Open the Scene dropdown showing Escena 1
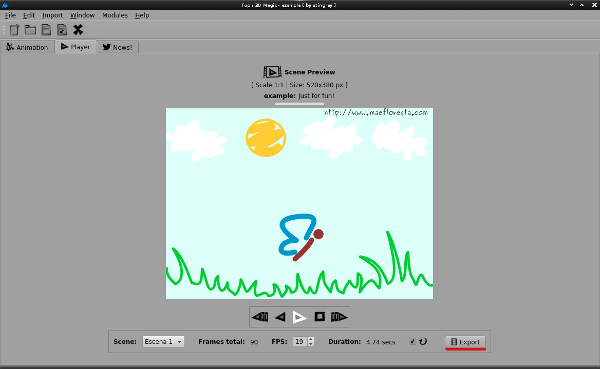Image resolution: width=600 pixels, height=369 pixels. (163, 341)
